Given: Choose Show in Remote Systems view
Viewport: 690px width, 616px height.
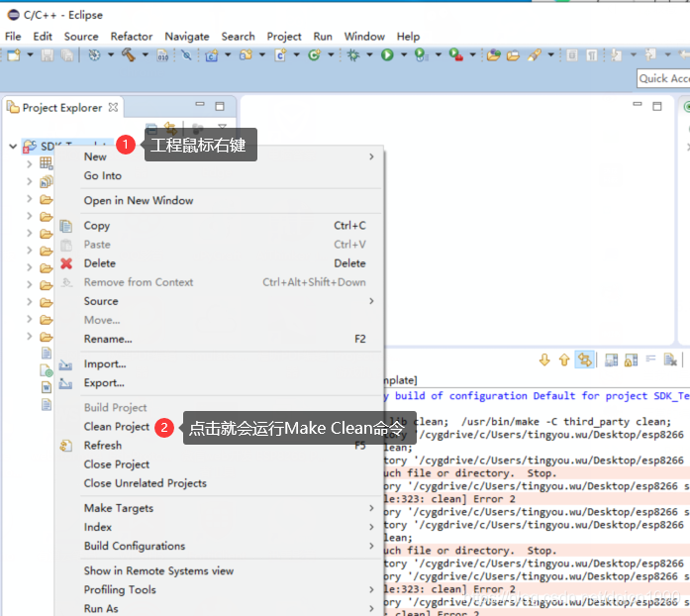Looking at the screenshot, I should (x=158, y=571).
